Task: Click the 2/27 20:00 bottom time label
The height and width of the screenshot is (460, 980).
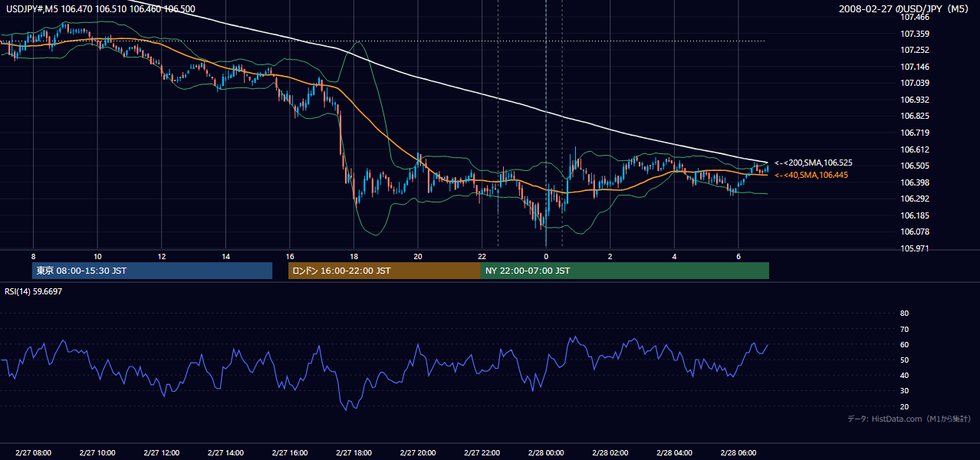Action: pos(417,452)
